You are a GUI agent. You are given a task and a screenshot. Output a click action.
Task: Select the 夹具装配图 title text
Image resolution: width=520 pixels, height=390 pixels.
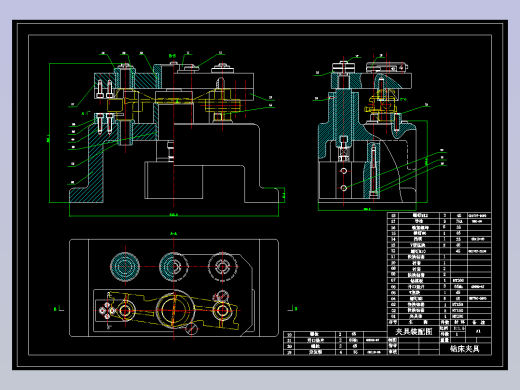pos(414,332)
